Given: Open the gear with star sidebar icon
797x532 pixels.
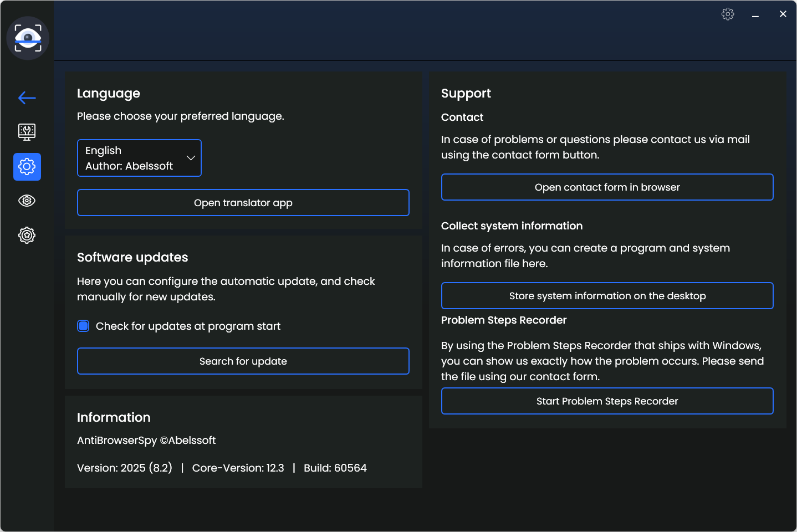Looking at the screenshot, I should [27, 235].
